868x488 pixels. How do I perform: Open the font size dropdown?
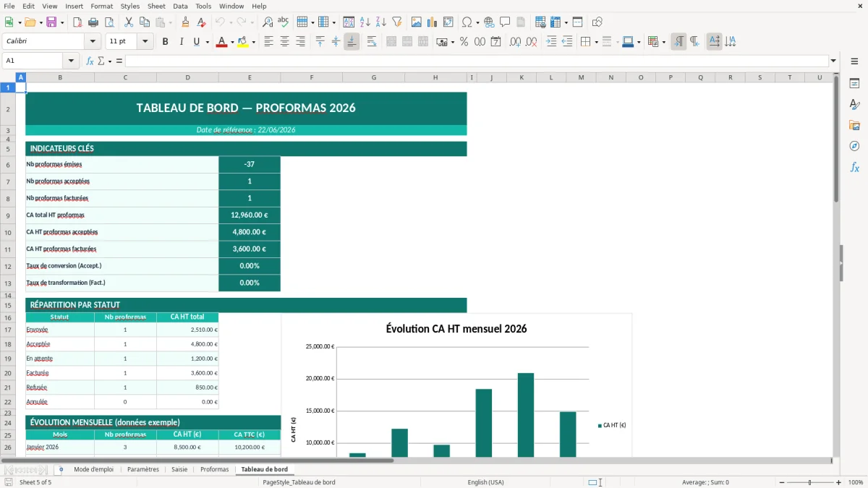[x=145, y=42]
